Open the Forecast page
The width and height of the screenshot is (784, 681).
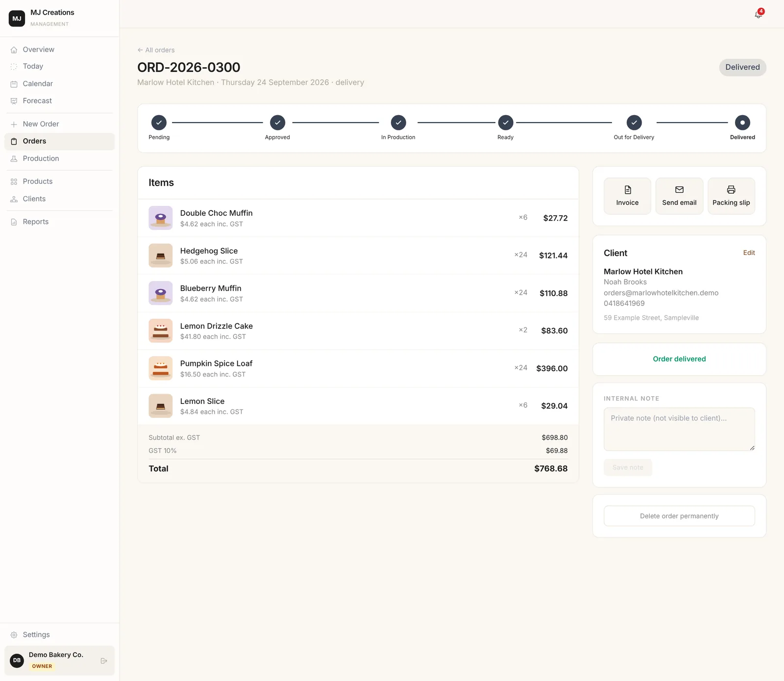tap(59, 101)
